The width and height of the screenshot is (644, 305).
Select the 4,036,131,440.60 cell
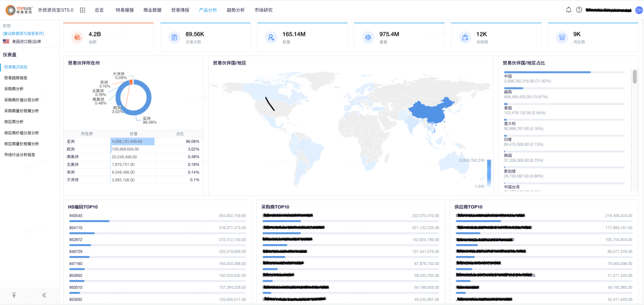coord(132,141)
